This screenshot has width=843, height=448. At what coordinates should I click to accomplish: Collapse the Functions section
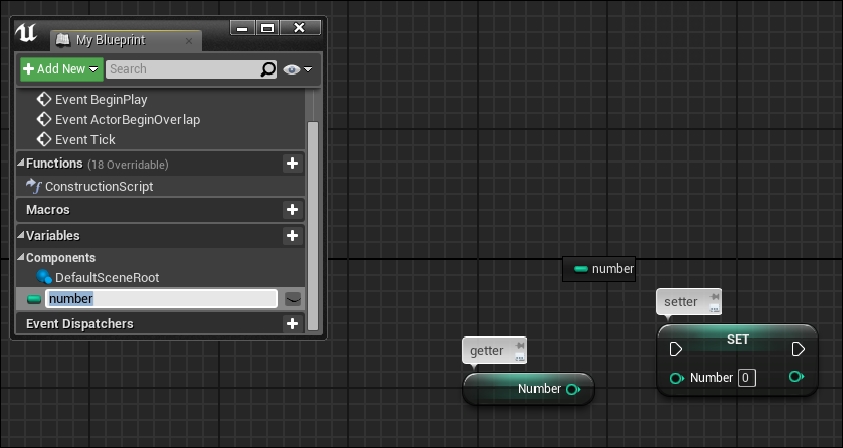20,162
